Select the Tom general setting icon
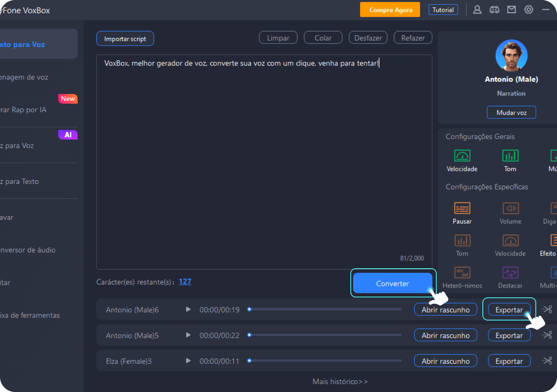This screenshot has height=392, width=557. (510, 156)
